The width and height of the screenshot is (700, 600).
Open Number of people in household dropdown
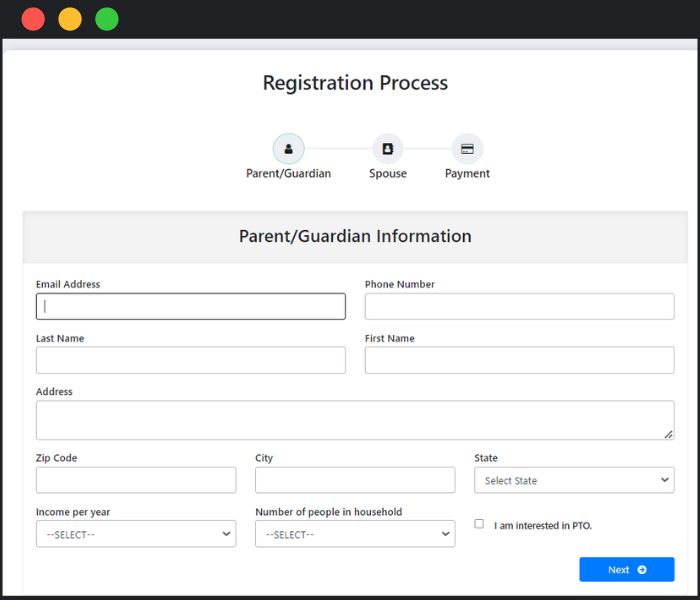355,535
